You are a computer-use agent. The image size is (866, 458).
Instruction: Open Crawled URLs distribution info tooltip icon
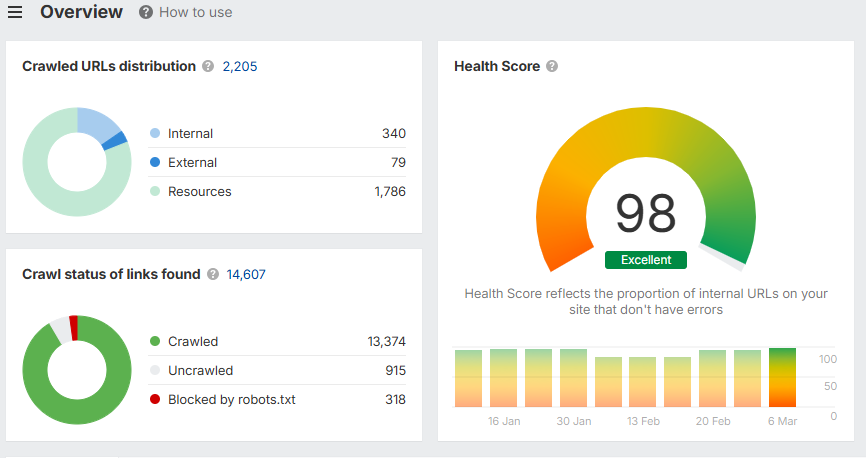208,67
